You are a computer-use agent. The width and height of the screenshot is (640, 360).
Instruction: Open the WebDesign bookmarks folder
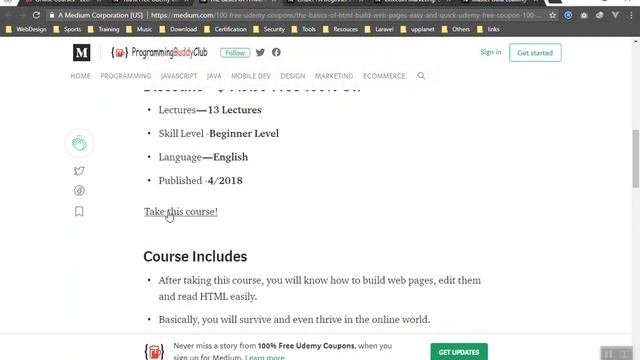pos(26,29)
